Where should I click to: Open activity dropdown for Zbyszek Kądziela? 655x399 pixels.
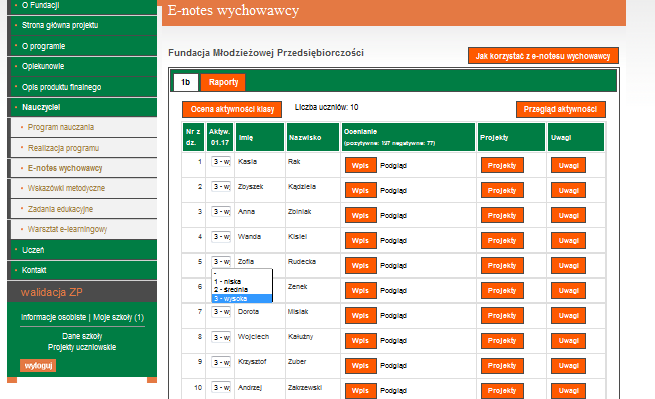[221, 187]
